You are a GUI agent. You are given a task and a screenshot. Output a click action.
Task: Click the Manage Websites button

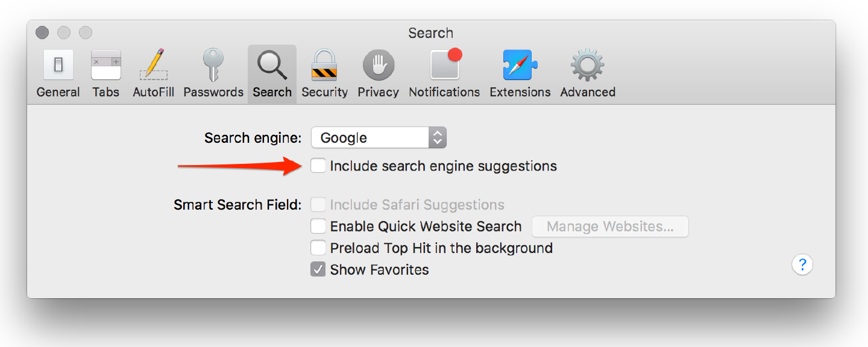610,227
